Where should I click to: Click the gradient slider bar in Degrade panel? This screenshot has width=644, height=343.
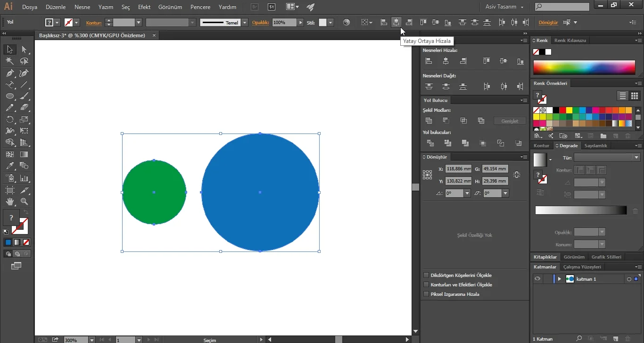point(581,210)
